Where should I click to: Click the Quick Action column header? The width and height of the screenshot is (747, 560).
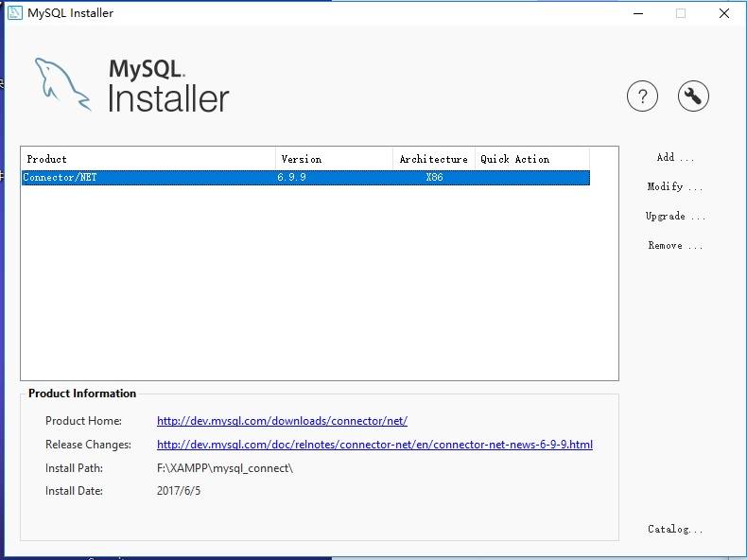(532, 159)
